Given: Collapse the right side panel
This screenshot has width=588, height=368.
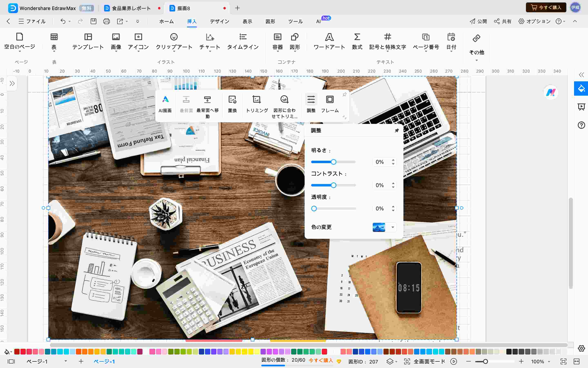Looking at the screenshot, I should (581, 75).
